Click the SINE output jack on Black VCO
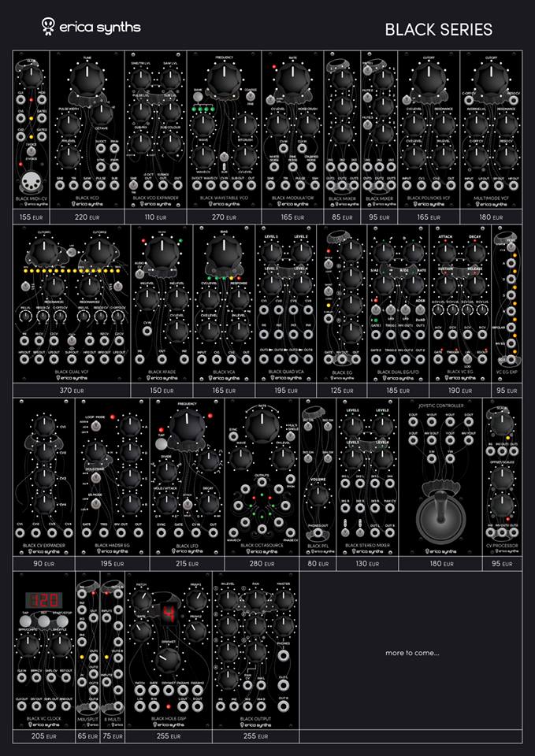 point(60,185)
